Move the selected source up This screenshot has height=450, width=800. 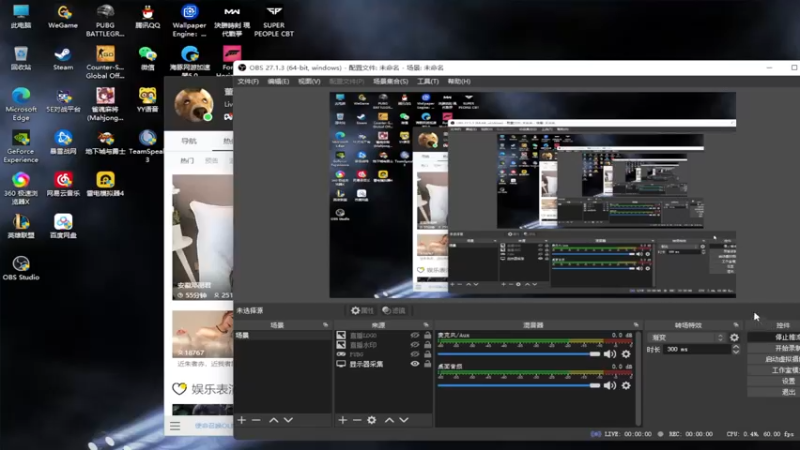tap(389, 420)
